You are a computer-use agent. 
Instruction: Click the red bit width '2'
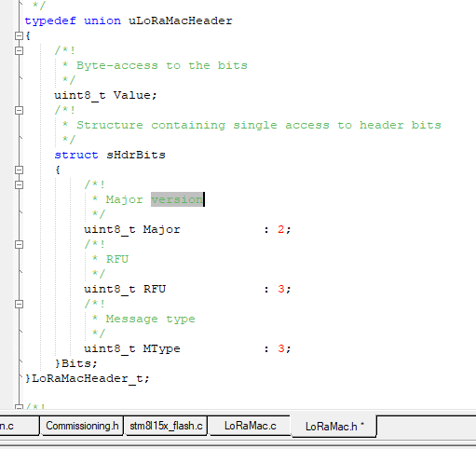(280, 229)
